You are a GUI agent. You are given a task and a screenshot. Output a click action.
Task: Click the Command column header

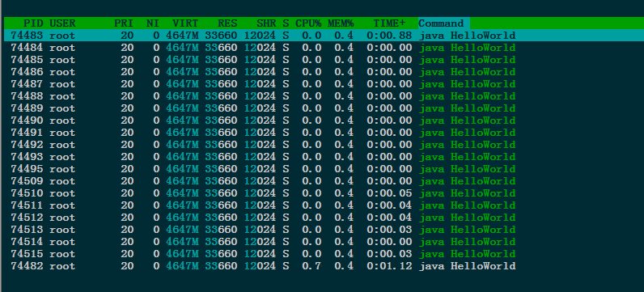tap(441, 23)
